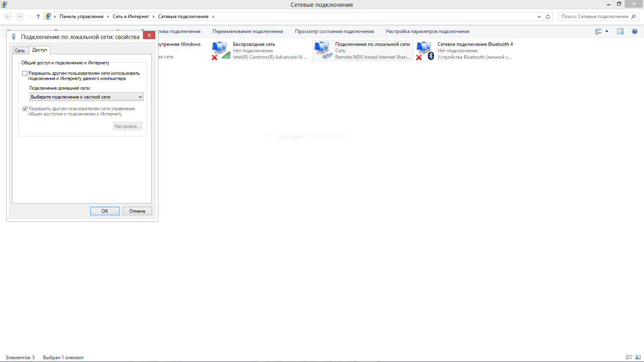Click the properties dialog title icon

(x=14, y=37)
